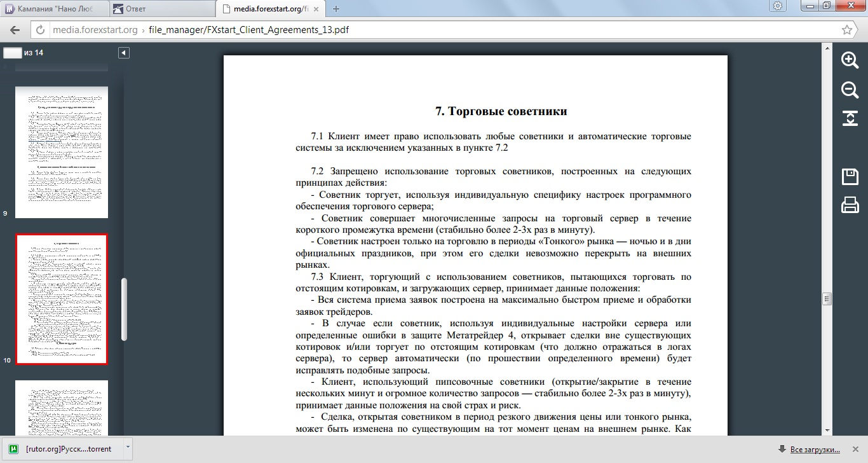Click the thumbnail sidebar scrollbar handle
Screen dimensions: 868x463
[125, 309]
